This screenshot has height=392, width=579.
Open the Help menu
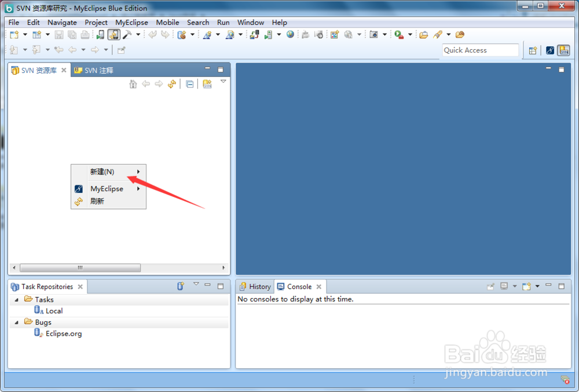pyautogui.click(x=280, y=23)
